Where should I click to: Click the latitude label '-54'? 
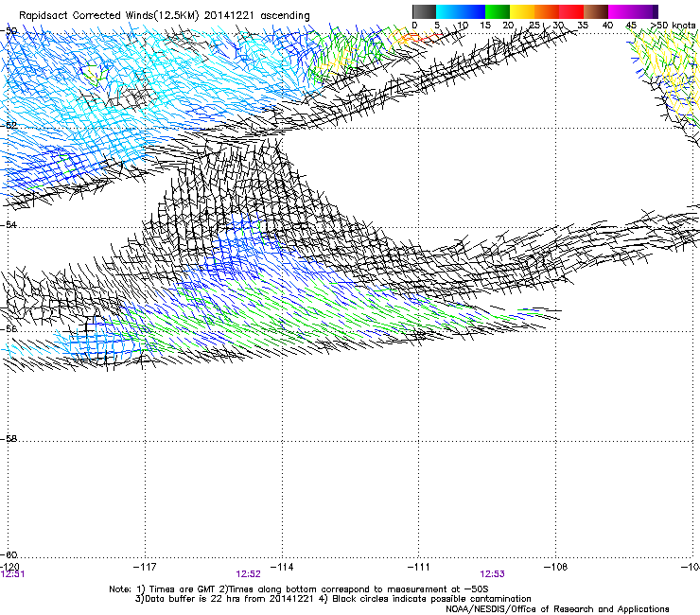pyautogui.click(x=8, y=224)
